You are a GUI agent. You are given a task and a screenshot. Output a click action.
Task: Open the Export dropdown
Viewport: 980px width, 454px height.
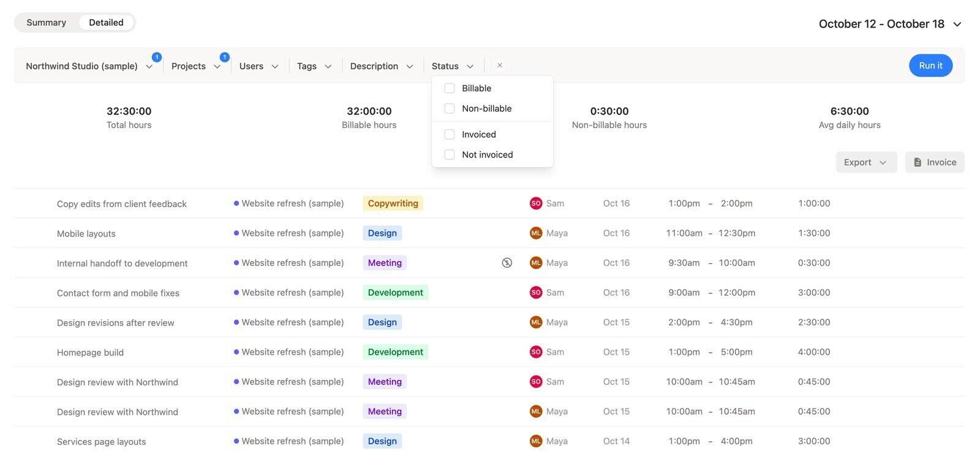(x=866, y=162)
